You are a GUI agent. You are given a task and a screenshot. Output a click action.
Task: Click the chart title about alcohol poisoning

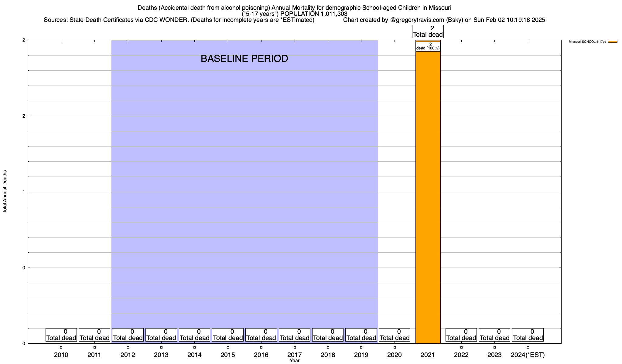tap(294, 8)
